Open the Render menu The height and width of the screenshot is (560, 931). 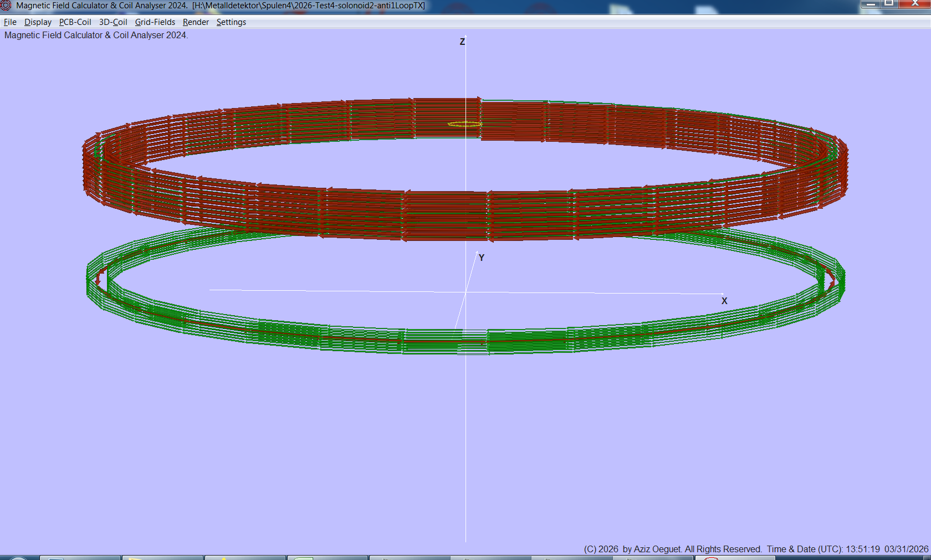(x=196, y=22)
